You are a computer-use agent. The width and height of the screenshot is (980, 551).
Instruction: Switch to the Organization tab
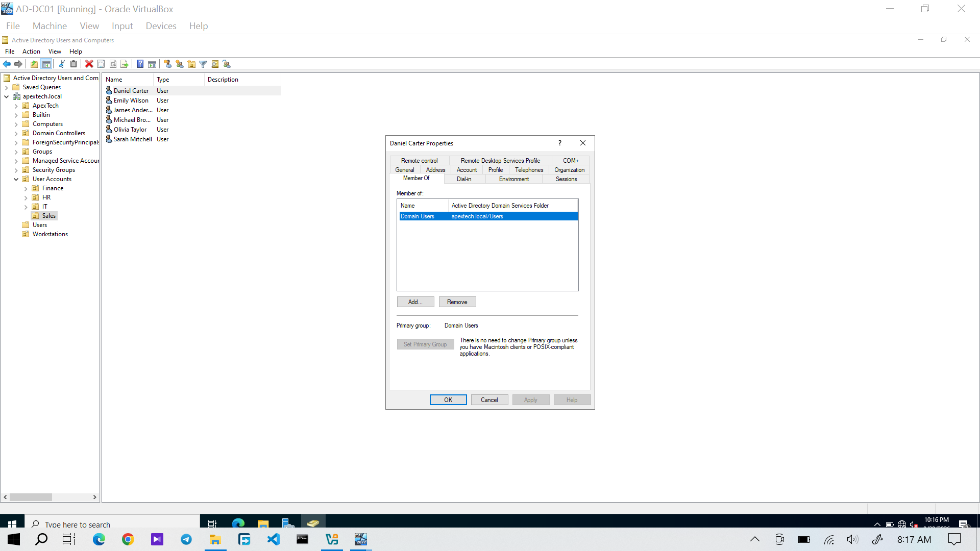pyautogui.click(x=570, y=170)
